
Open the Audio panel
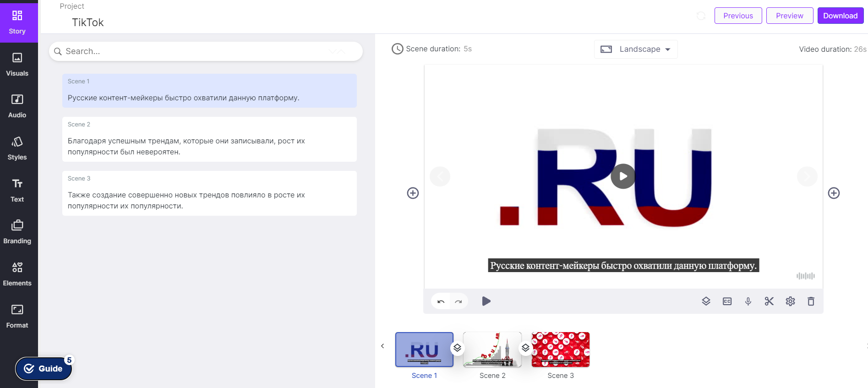point(17,106)
